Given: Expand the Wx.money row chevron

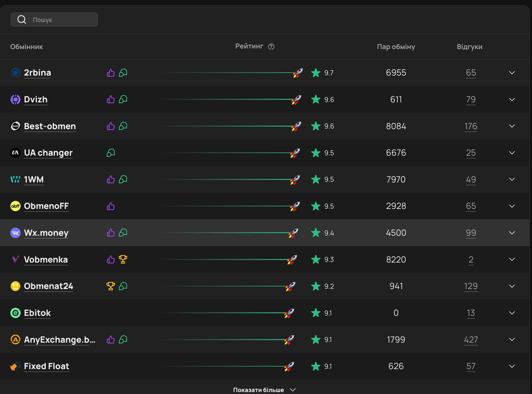Looking at the screenshot, I should pyautogui.click(x=512, y=233).
